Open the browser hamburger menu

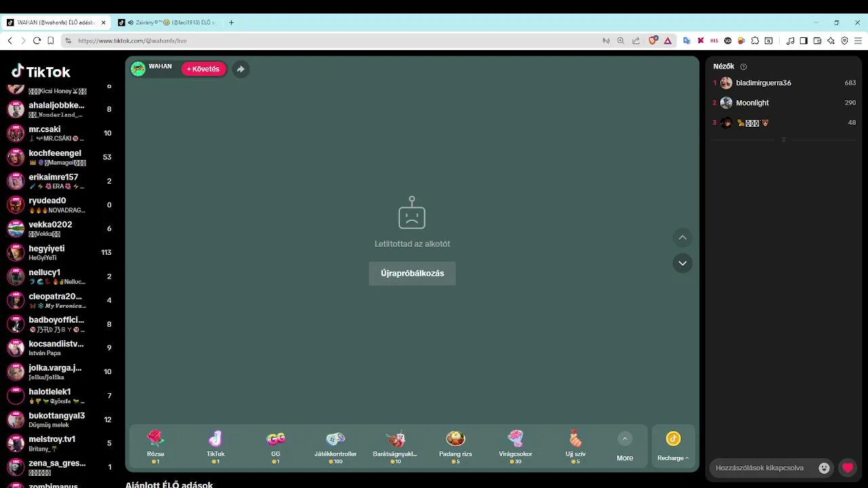(858, 41)
